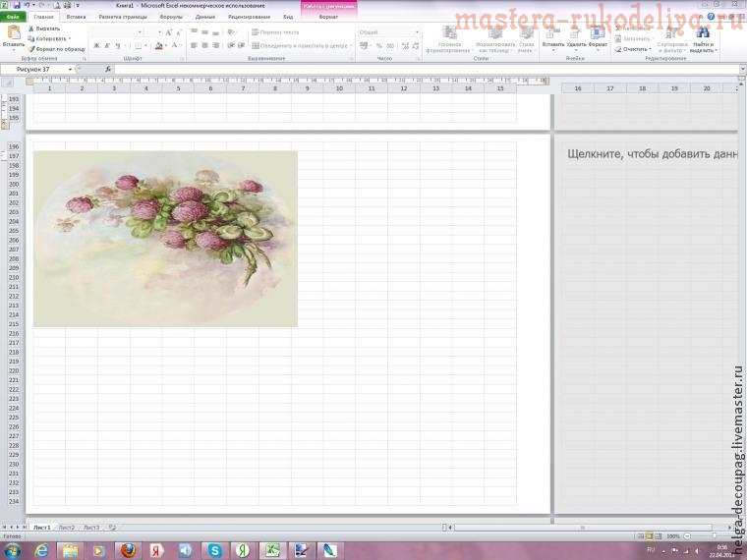Undo last action in quick access toolbar

28,5
